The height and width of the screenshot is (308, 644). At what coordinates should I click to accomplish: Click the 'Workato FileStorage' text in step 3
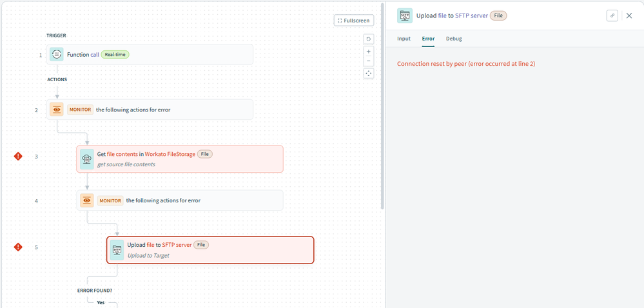click(x=170, y=154)
